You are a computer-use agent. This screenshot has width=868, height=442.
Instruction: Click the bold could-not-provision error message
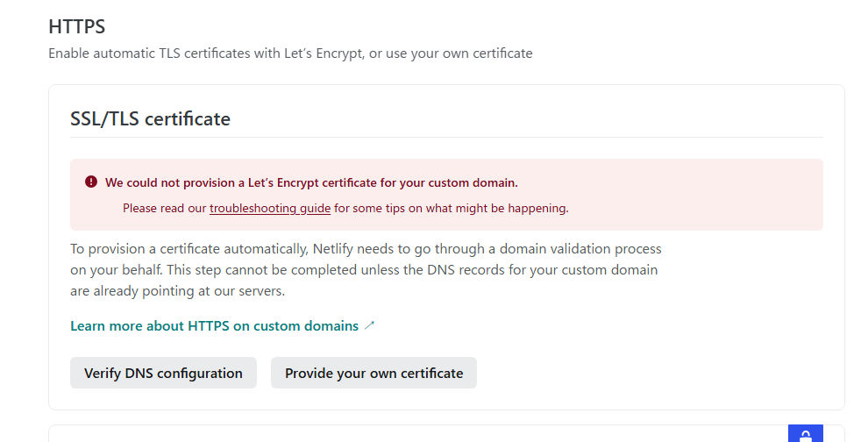tap(311, 182)
